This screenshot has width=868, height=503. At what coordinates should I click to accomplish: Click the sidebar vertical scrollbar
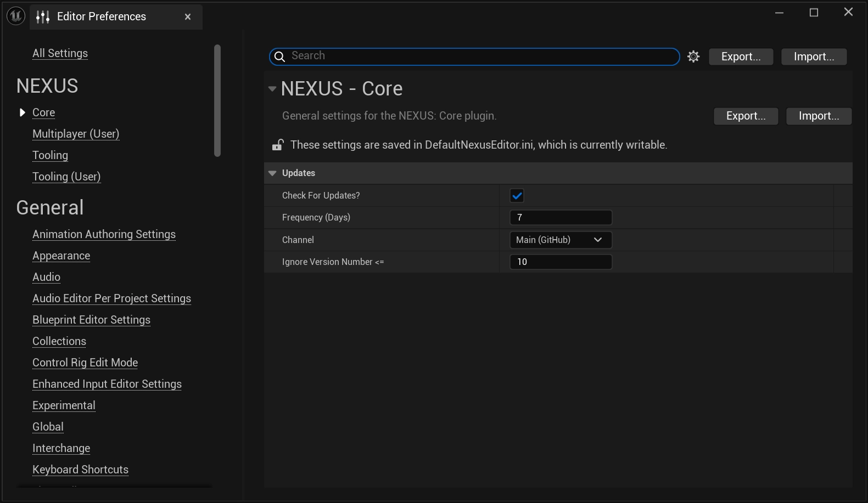pos(217,101)
